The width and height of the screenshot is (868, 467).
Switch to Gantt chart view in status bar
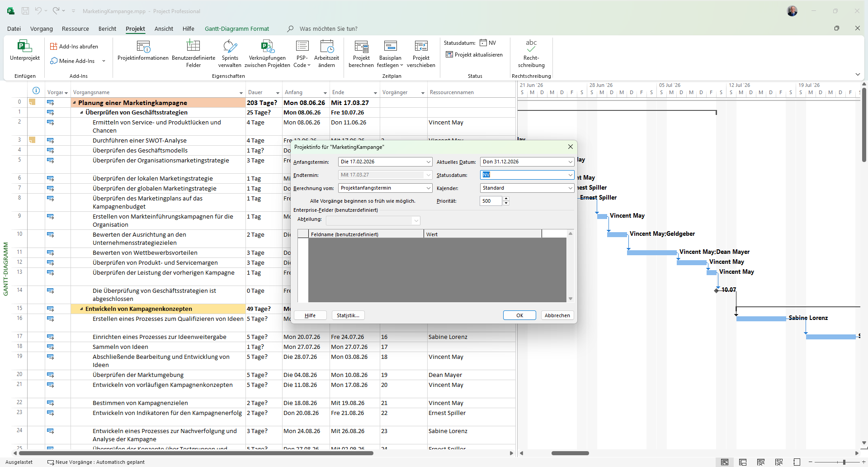[725, 462]
